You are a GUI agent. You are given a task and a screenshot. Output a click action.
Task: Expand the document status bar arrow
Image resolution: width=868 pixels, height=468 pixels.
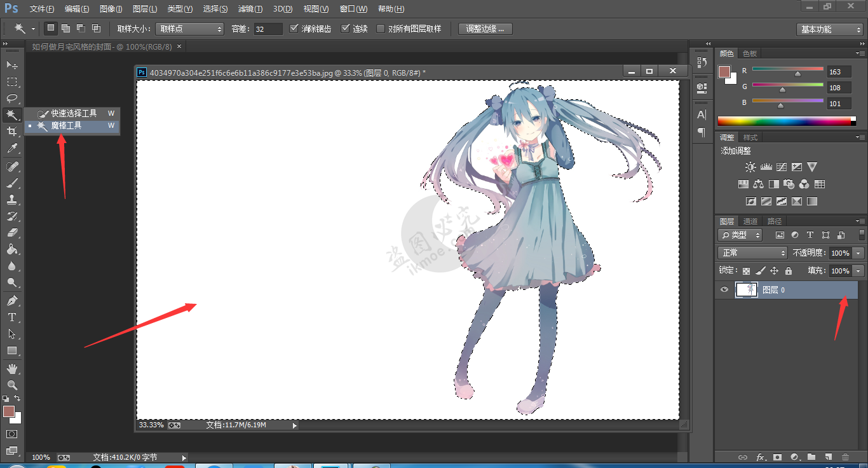tap(294, 425)
